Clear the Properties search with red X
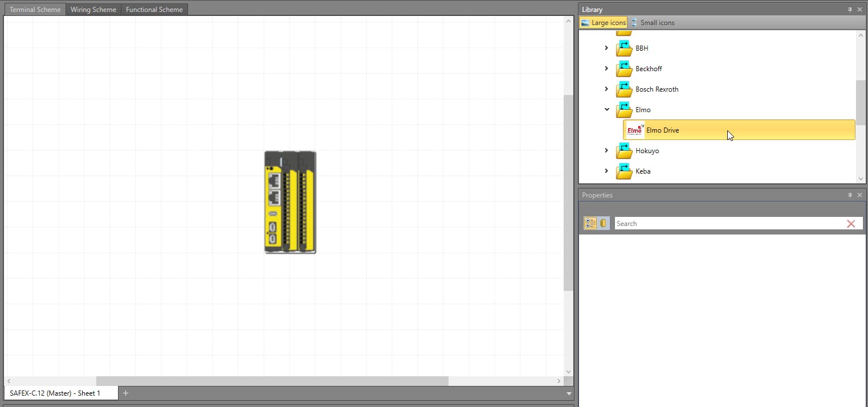This screenshot has height=407, width=868. 851,224
